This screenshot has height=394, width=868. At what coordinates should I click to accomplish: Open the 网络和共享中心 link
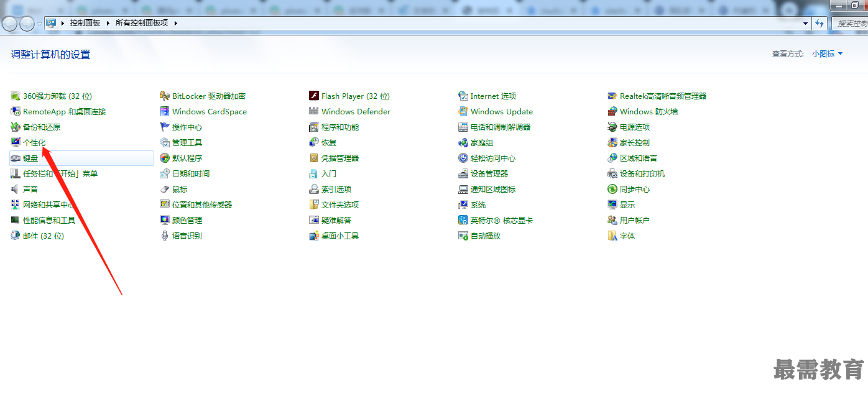coord(49,204)
